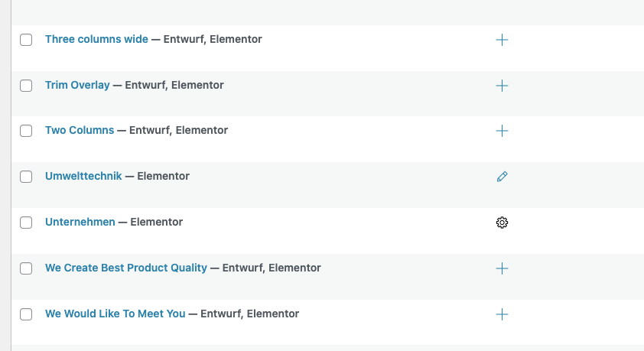Screen dimensions: 644x351
Task: Click plus icon in Trim Overlay row
Action: tap(502, 86)
